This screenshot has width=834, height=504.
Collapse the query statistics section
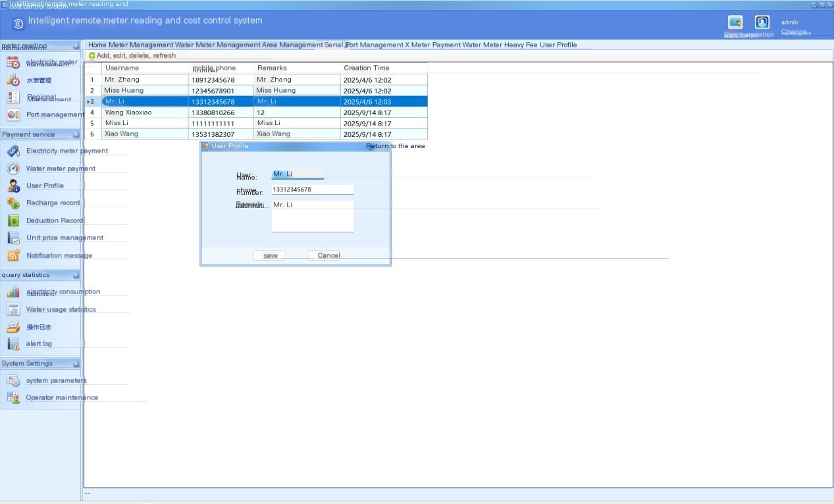[x=76, y=275]
